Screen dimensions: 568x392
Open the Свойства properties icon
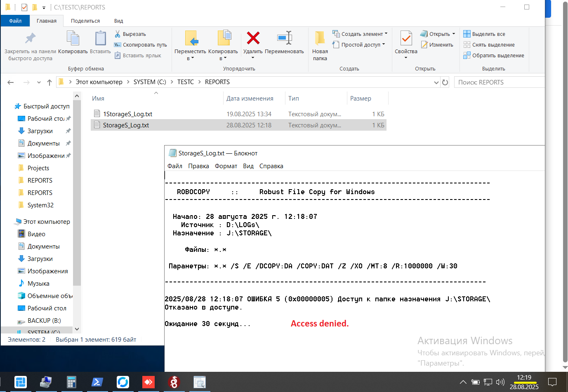tap(406, 38)
